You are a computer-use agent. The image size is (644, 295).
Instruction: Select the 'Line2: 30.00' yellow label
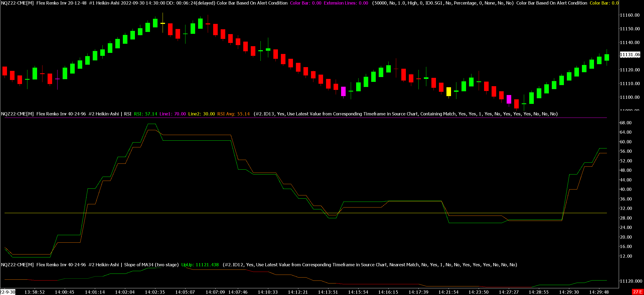coord(201,114)
